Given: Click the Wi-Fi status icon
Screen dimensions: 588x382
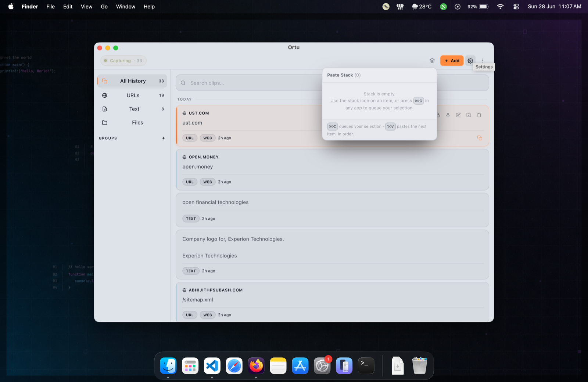Looking at the screenshot, I should point(500,7).
